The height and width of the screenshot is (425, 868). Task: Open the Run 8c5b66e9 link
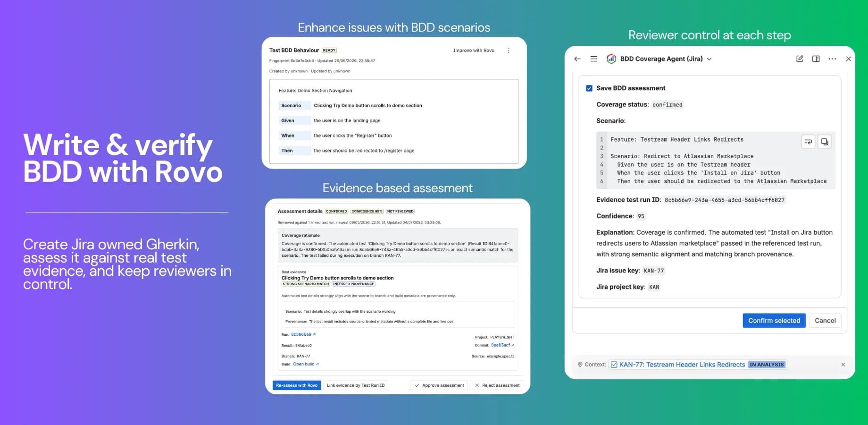pos(303,334)
